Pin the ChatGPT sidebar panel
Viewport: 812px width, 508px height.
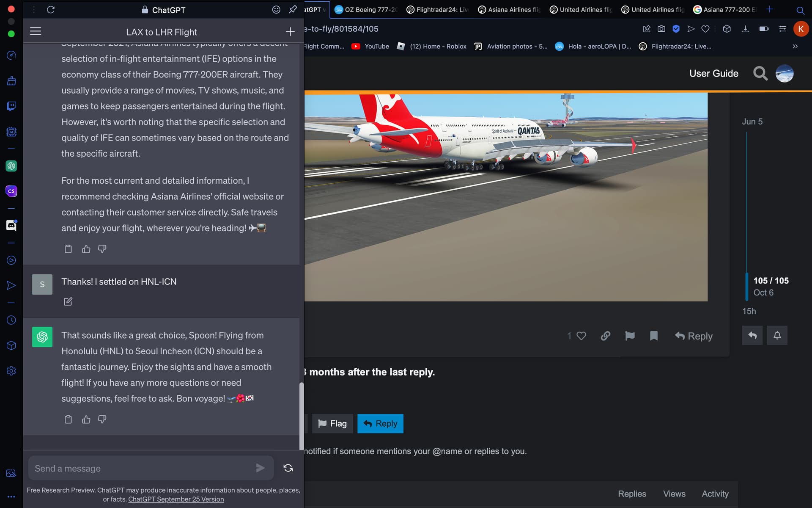[x=293, y=9]
